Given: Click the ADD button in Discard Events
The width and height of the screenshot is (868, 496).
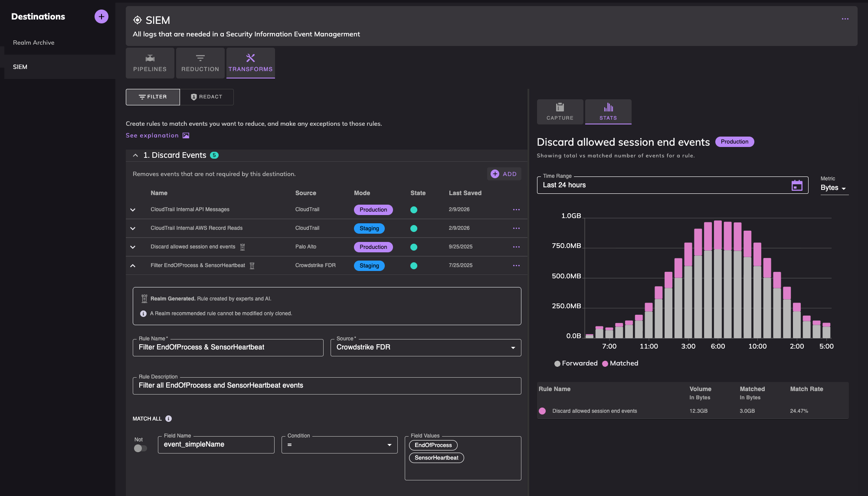Looking at the screenshot, I should [504, 173].
